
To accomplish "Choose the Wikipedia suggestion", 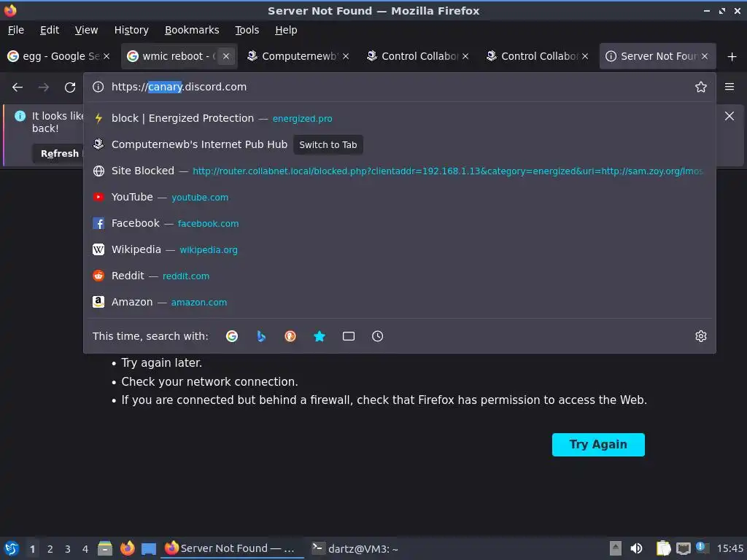I will click(399, 249).
